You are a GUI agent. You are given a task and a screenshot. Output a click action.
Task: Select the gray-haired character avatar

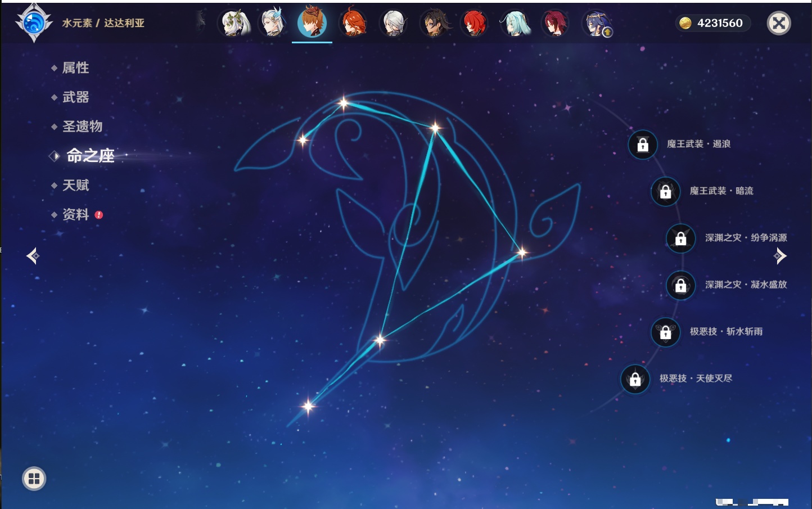[394, 23]
